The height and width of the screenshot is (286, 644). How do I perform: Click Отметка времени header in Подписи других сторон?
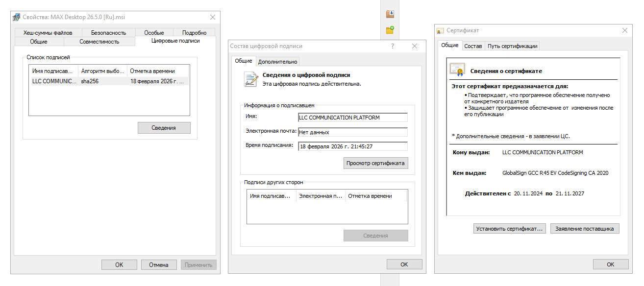pos(376,196)
